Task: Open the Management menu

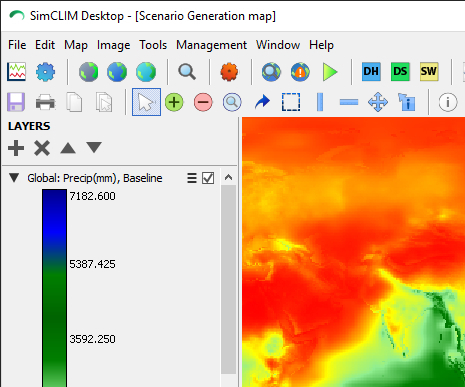Action: (211, 45)
